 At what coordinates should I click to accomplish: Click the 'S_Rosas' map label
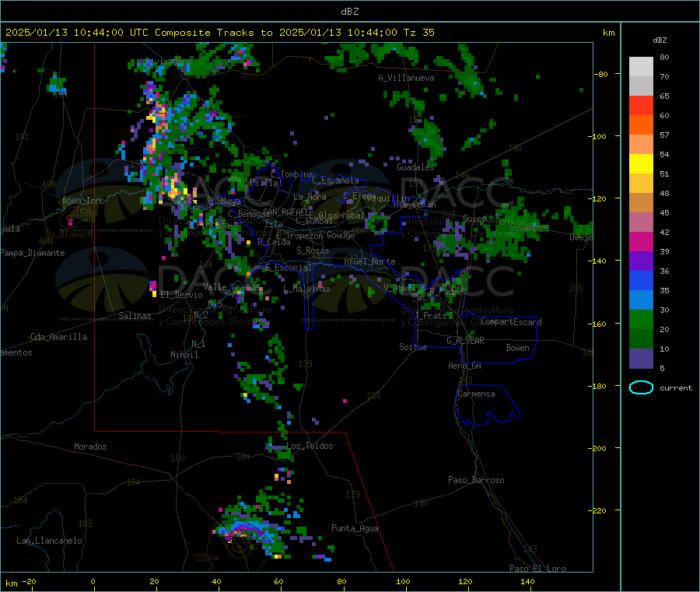313,250
